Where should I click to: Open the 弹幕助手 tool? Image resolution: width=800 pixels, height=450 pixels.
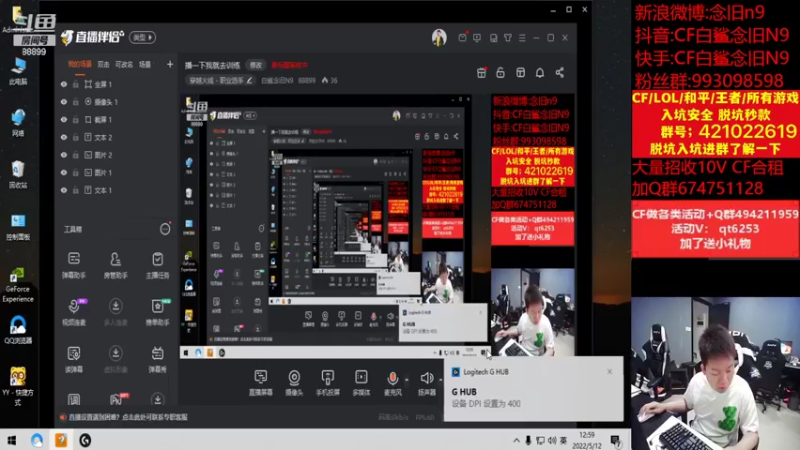tap(74, 265)
